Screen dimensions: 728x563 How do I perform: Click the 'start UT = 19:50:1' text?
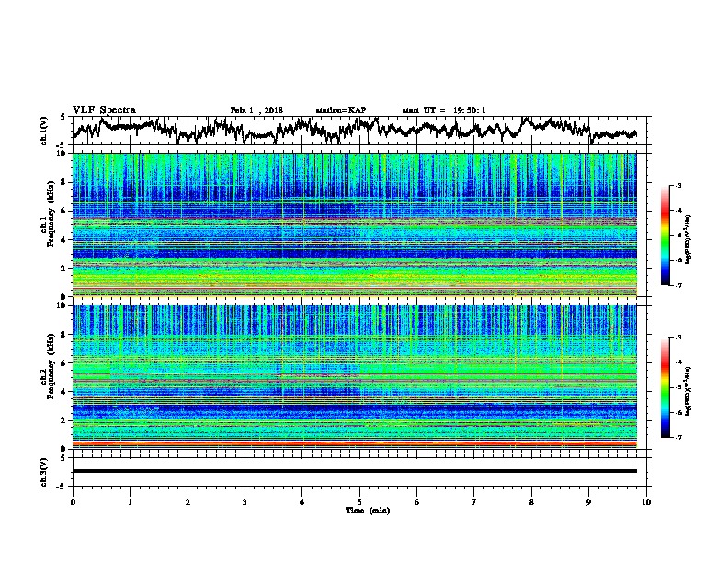[x=444, y=110]
